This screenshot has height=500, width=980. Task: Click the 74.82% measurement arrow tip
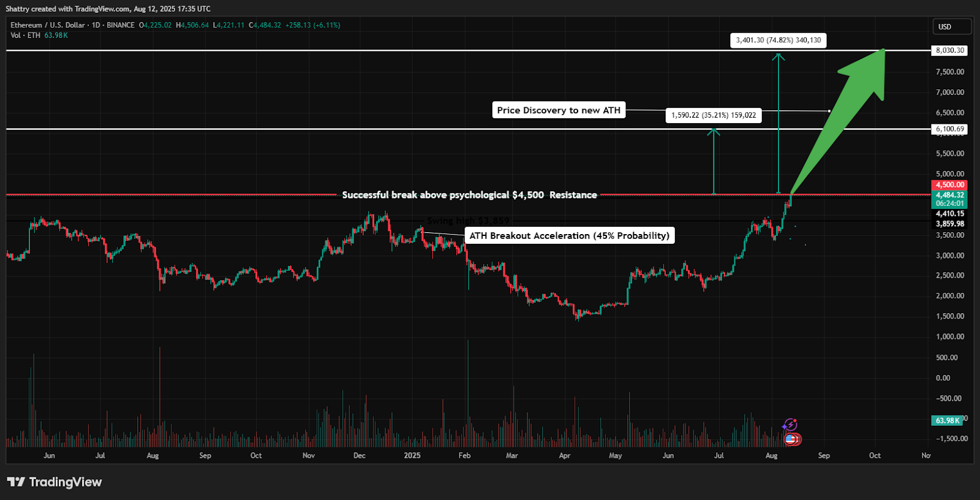[778, 56]
